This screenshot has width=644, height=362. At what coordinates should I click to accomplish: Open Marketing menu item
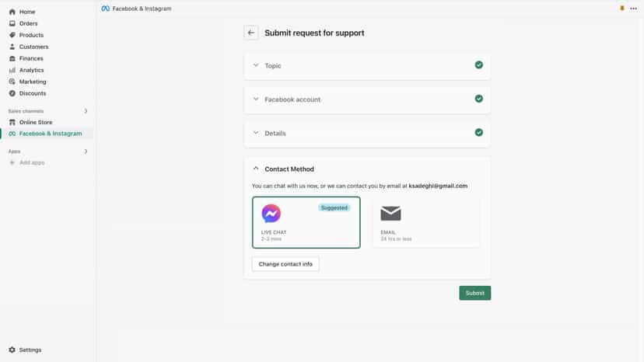pos(33,82)
